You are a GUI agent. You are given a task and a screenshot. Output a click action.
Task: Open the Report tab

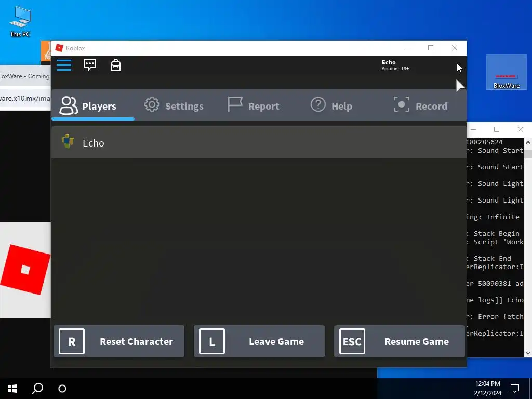coord(253,105)
